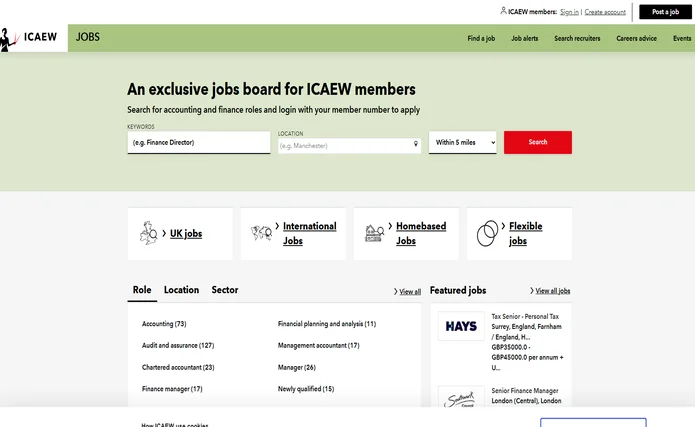Open the International Jobs link
695x427 pixels.
click(x=309, y=233)
